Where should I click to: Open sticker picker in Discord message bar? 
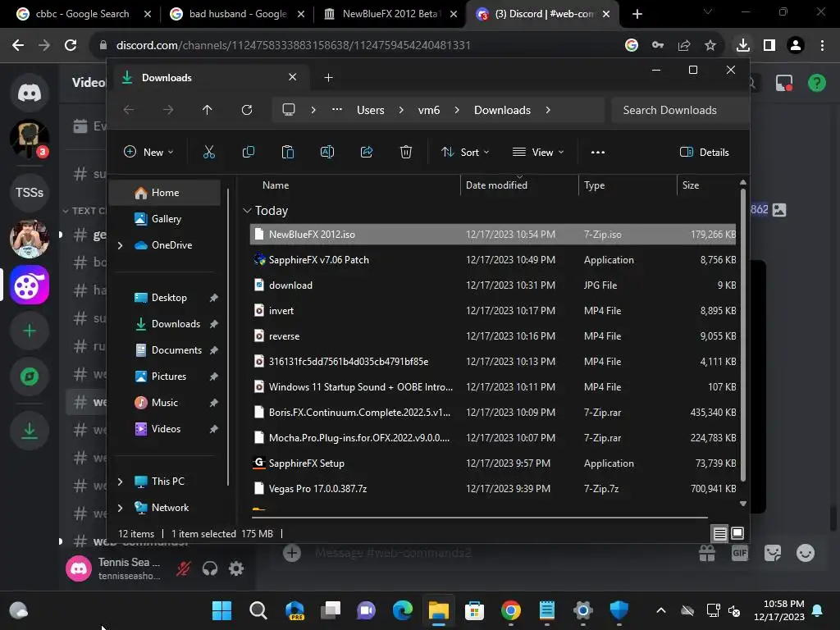(x=773, y=553)
